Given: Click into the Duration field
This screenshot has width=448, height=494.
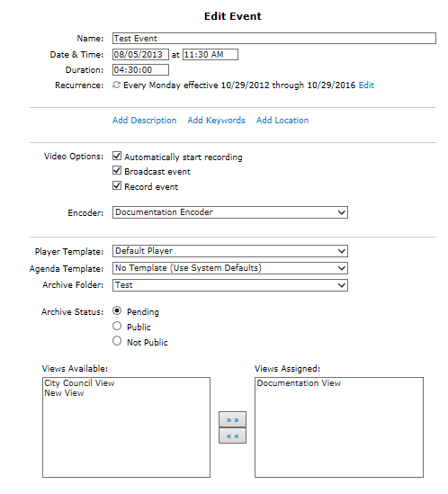Looking at the screenshot, I should pos(140,70).
